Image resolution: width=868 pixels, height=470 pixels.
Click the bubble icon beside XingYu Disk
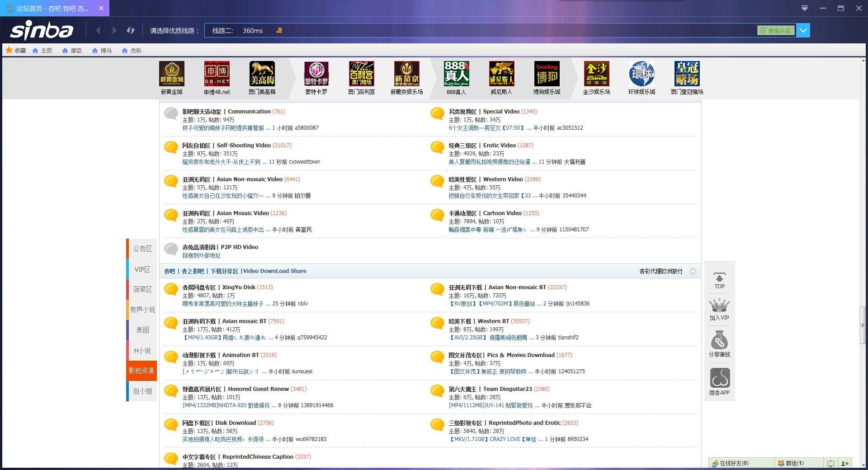[171, 289]
